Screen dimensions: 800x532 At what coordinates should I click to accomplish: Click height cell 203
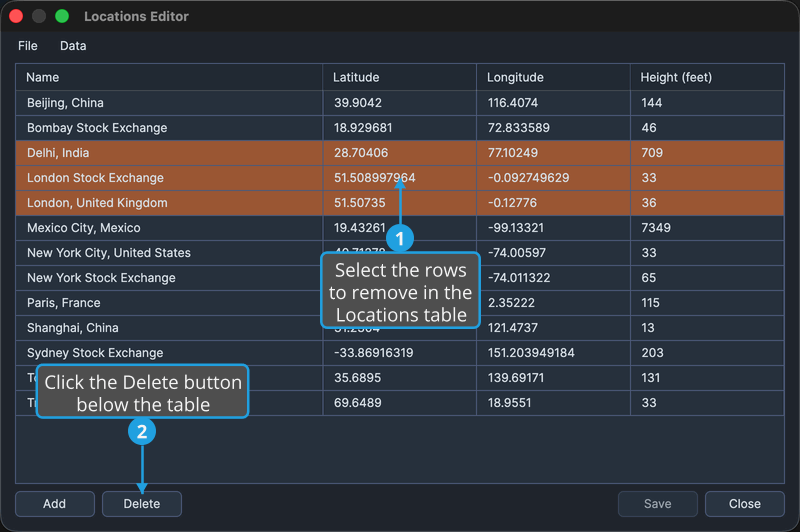[707, 352]
